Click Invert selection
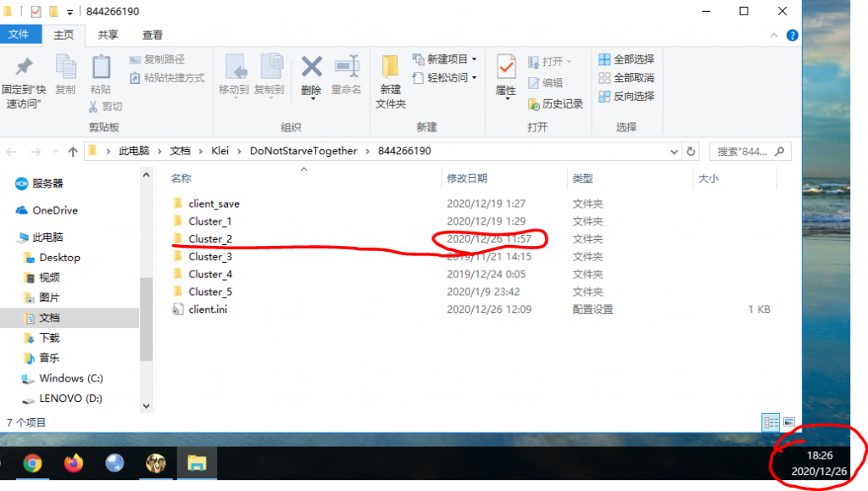 pyautogui.click(x=626, y=97)
